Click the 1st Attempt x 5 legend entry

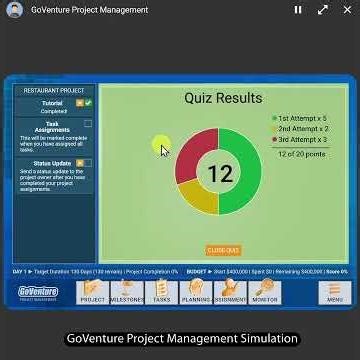click(299, 118)
